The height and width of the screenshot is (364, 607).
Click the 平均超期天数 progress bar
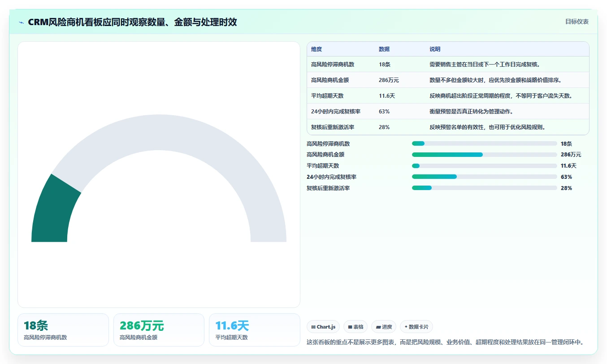point(484,166)
